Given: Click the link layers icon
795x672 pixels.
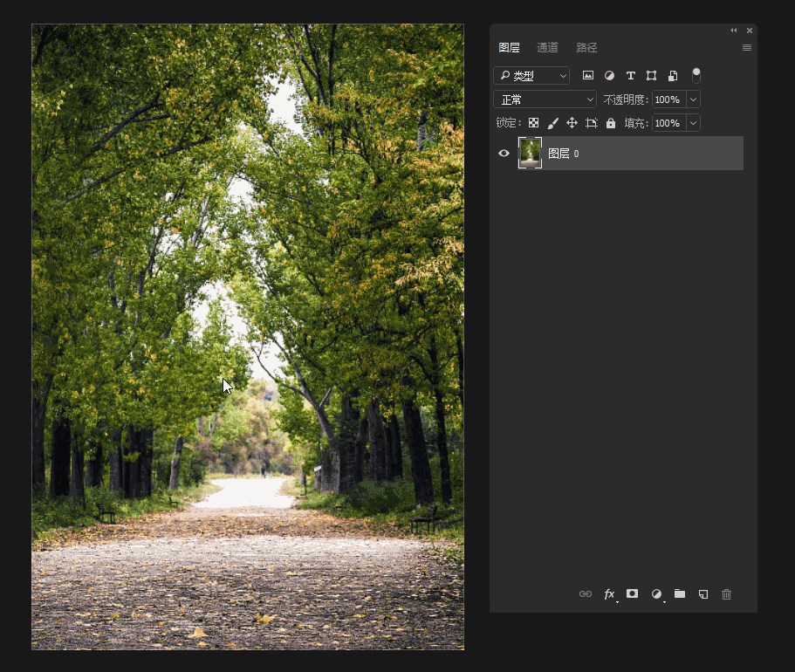Looking at the screenshot, I should pyautogui.click(x=585, y=594).
